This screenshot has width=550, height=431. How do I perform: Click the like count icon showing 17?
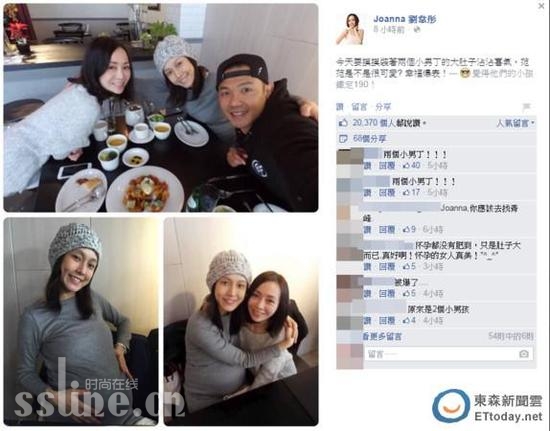pos(406,193)
